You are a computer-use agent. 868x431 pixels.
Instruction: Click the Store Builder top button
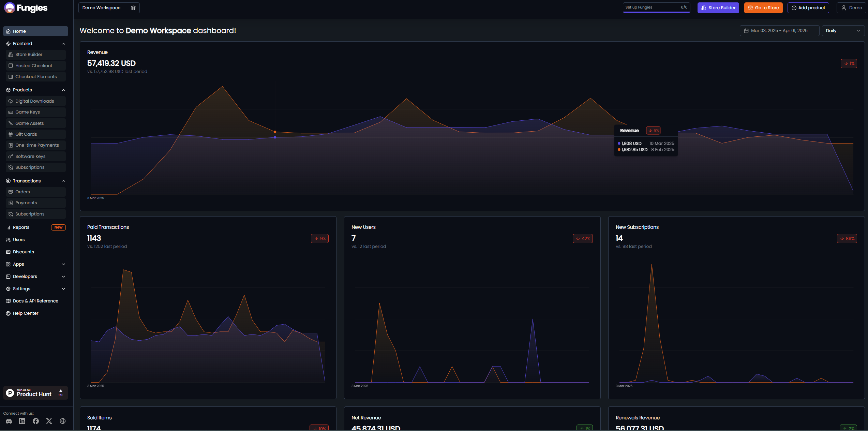pyautogui.click(x=718, y=8)
